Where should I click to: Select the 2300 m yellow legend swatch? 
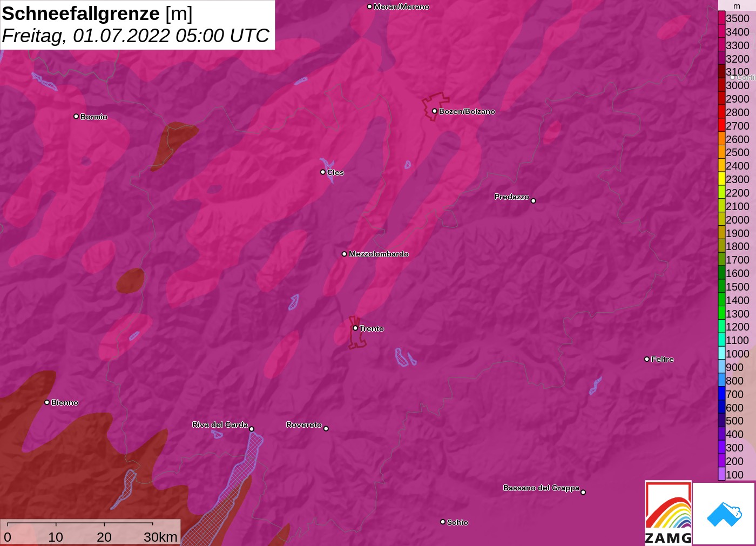click(721, 179)
